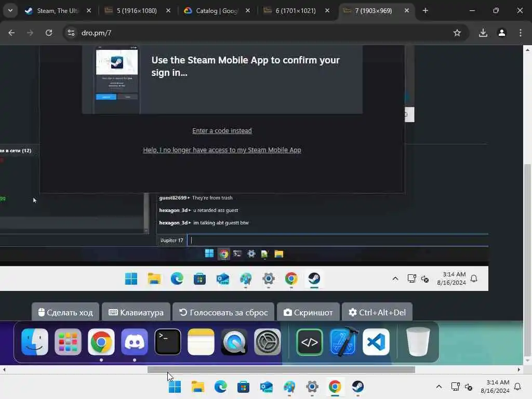
Task: Go back to the previous page
Action: (x=11, y=33)
